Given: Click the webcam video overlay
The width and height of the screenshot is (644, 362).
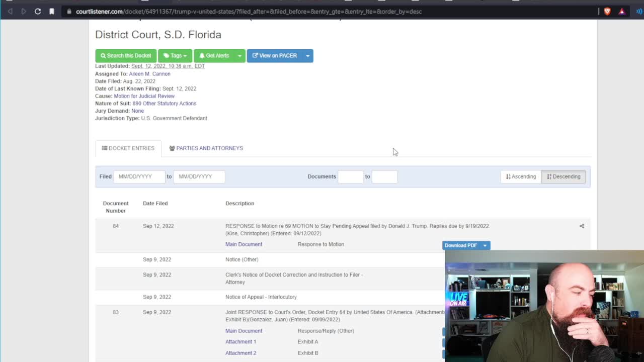Looking at the screenshot, I should coord(544,306).
